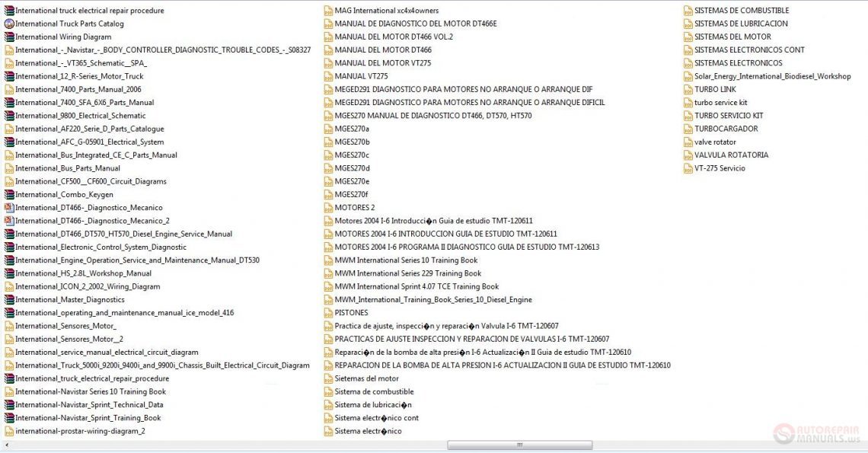
Task: Click the icon beside International Wiring Diagram
Action: (x=10, y=37)
